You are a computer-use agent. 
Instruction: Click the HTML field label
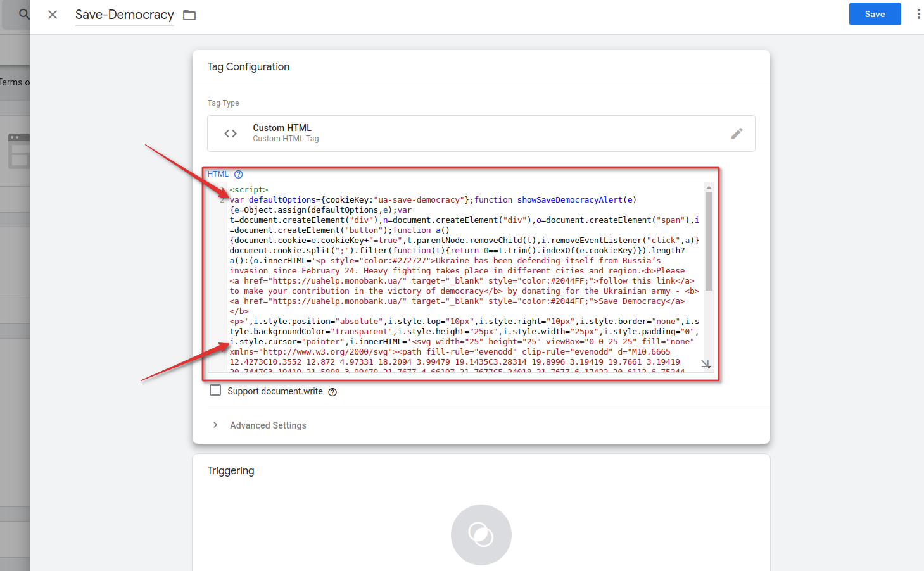[218, 174]
